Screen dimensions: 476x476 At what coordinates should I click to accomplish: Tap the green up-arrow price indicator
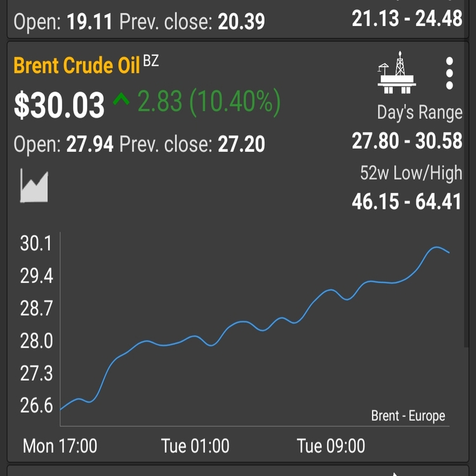coord(121,100)
